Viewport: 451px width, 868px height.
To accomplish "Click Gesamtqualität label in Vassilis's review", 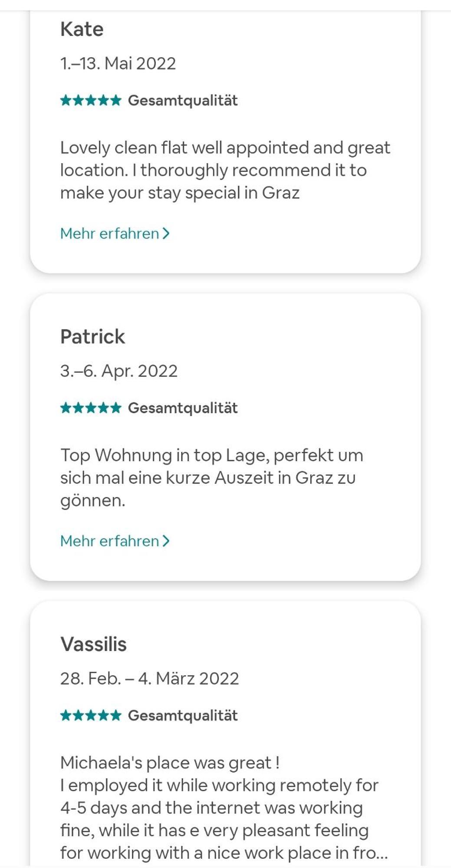I will 183,716.
